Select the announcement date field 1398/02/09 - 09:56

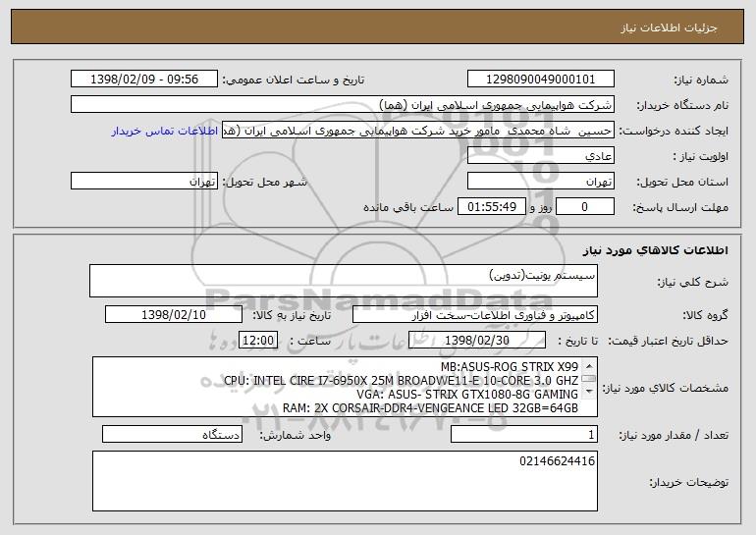[144, 80]
